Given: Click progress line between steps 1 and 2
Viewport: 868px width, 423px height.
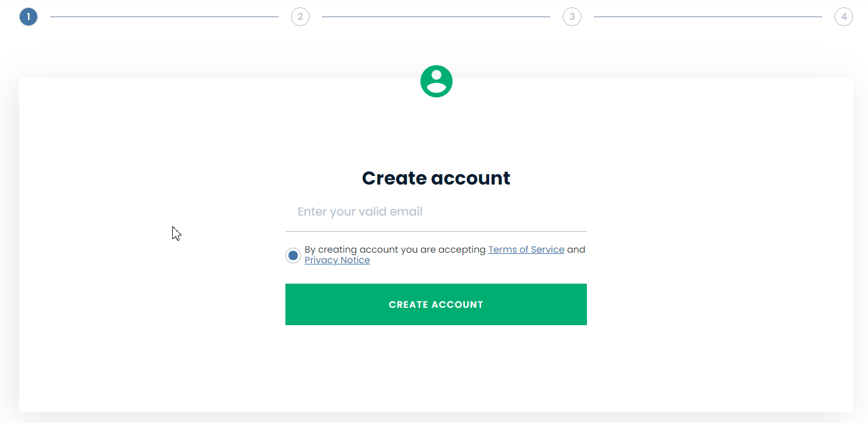Looking at the screenshot, I should click(x=165, y=17).
